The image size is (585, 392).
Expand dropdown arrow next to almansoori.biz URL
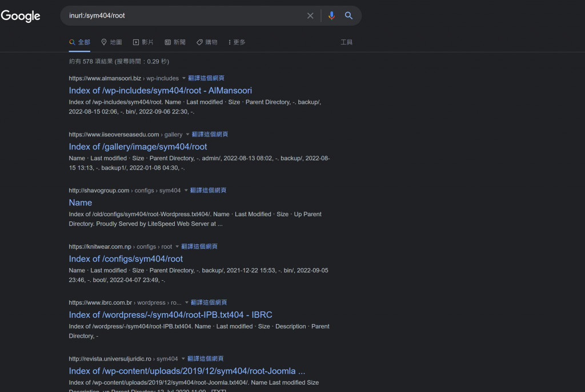click(x=183, y=78)
